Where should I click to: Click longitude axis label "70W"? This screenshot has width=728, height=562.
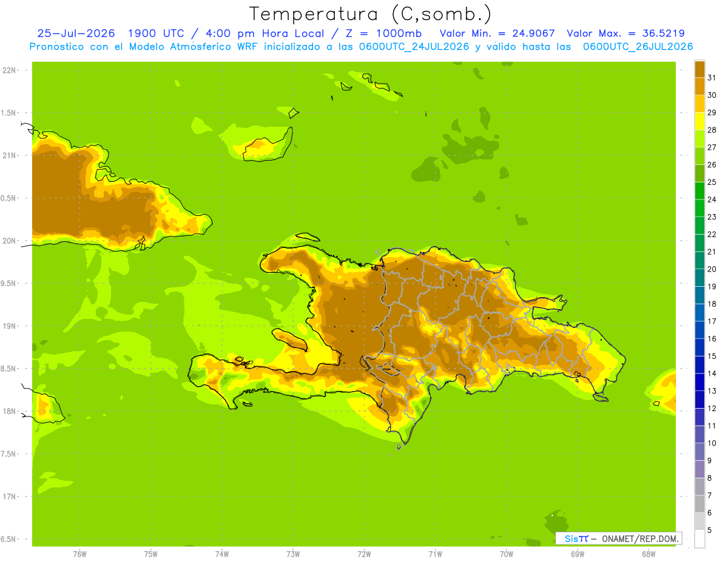click(507, 554)
